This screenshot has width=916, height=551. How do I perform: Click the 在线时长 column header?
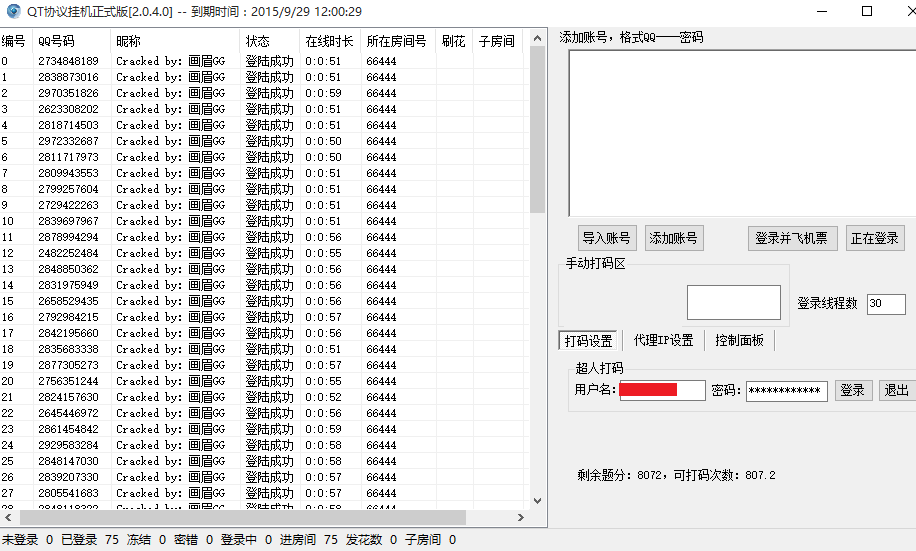[x=330, y=41]
